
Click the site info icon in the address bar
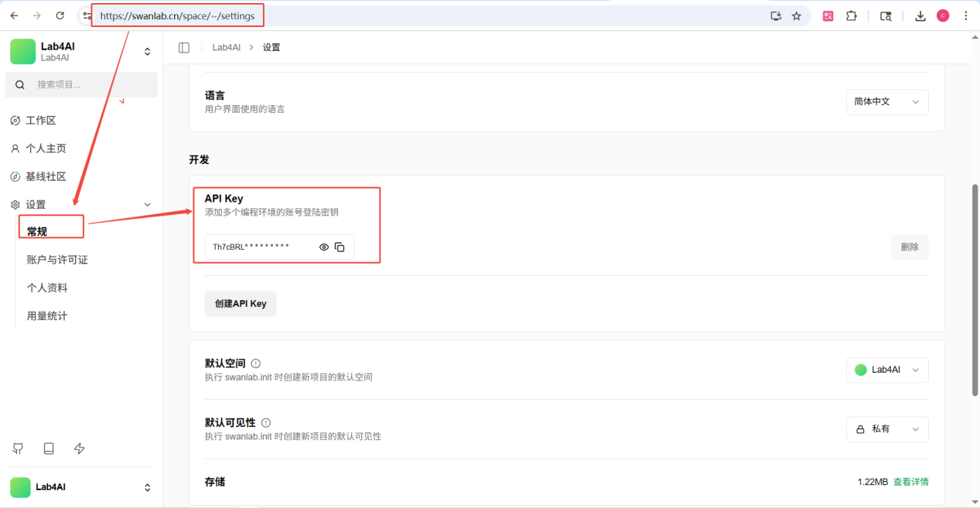point(87,15)
